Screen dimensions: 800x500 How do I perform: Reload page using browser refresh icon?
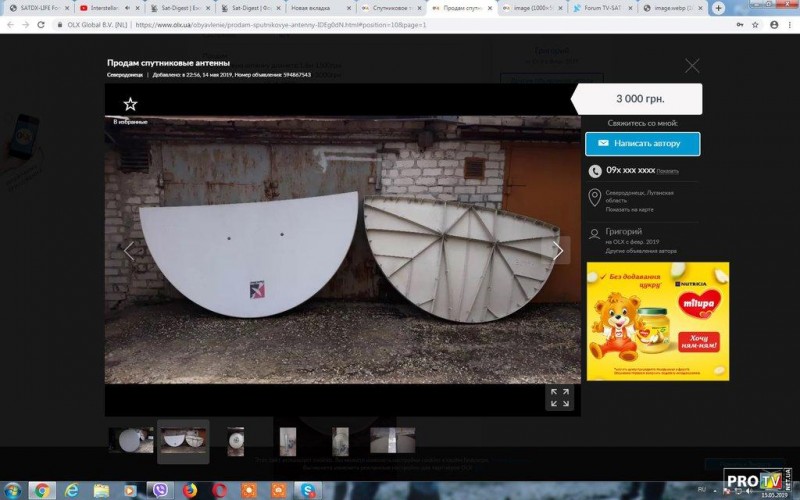pyautogui.click(x=41, y=24)
